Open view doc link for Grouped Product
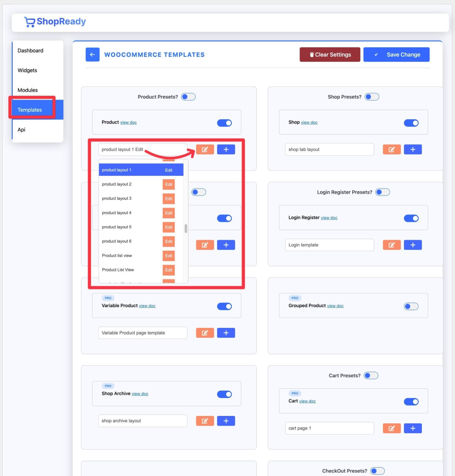Screen dimensions: 455x476 (x=335, y=306)
